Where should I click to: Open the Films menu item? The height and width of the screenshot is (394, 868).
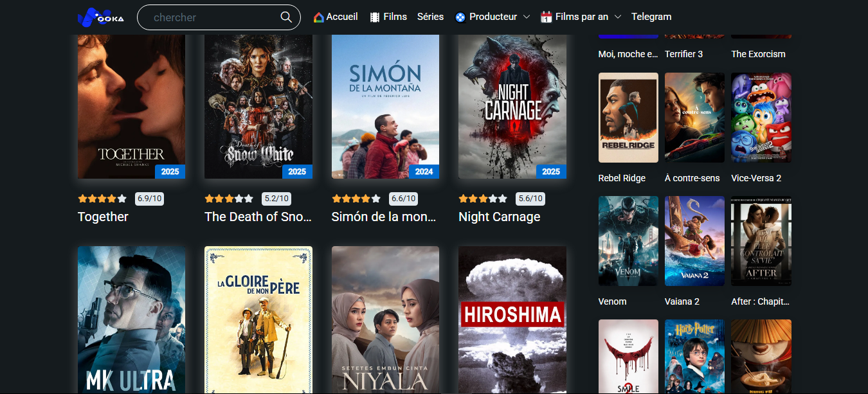388,17
